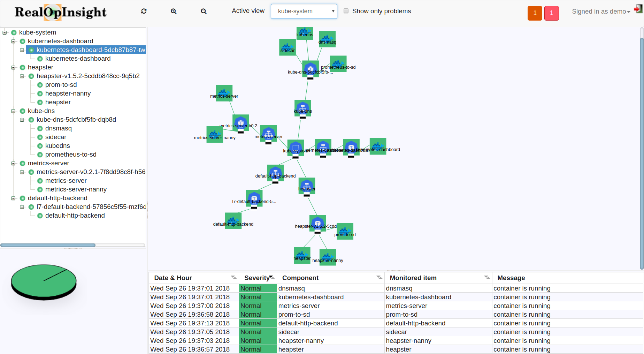Click the zoom in magnifier icon
Image resolution: width=644 pixels, height=354 pixels.
pyautogui.click(x=174, y=11)
